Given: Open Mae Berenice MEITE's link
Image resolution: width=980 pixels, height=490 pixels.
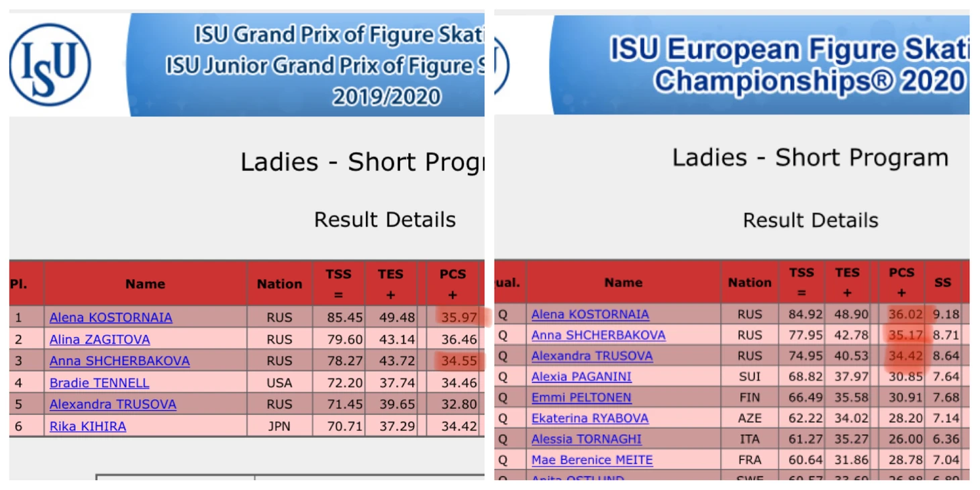Looking at the screenshot, I should point(592,460).
